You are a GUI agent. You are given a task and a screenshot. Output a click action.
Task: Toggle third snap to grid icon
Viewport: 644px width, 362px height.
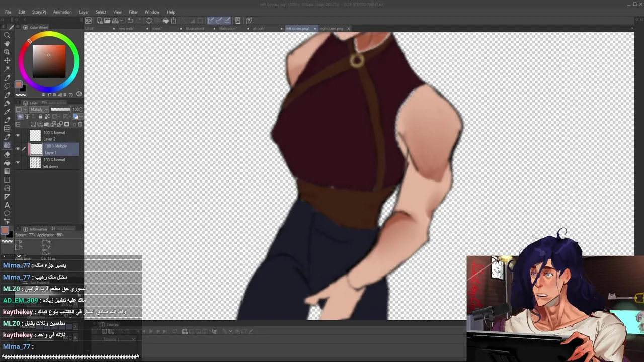coord(227,21)
